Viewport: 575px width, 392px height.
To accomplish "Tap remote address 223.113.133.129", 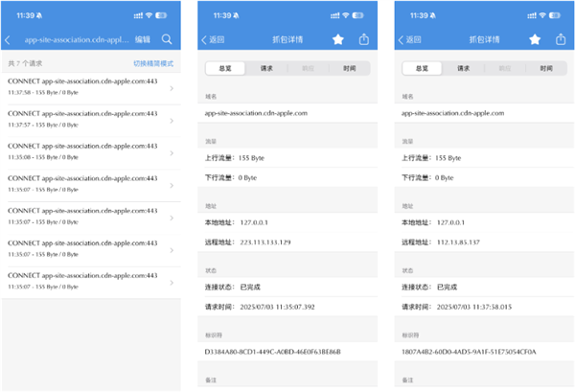I will 265,242.
